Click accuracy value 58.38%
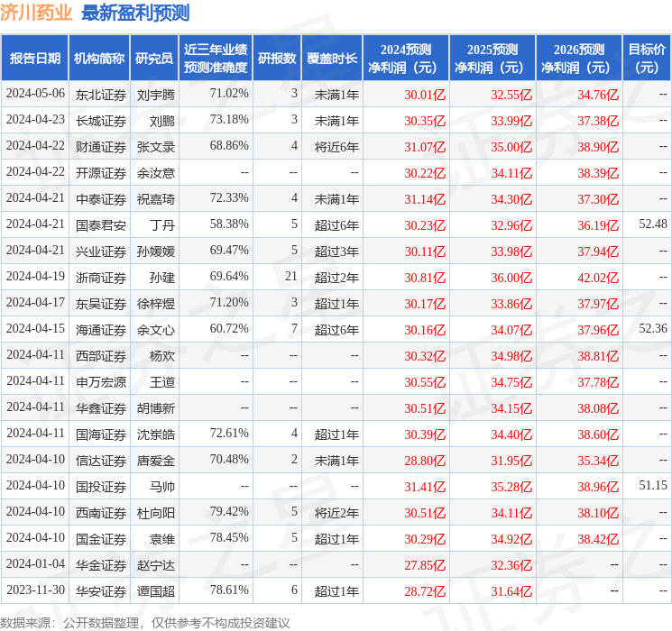Screen dimensions: 672x631 point(229,224)
